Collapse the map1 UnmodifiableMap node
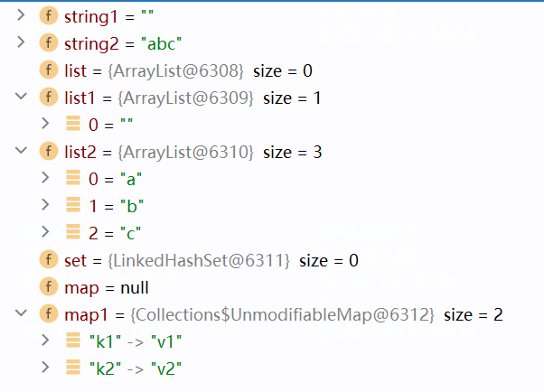The width and height of the screenshot is (544, 392). [x=22, y=314]
